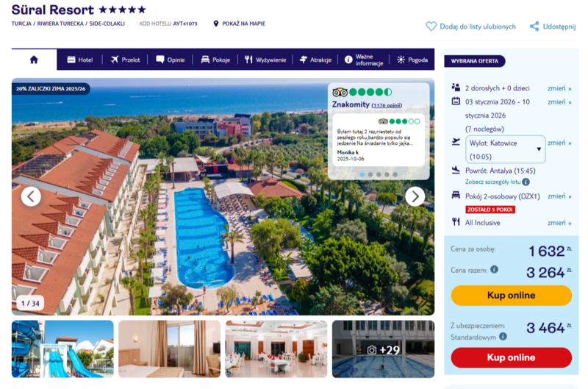
Task: Change the number of travelers via zmień
Action: pyautogui.click(x=559, y=88)
